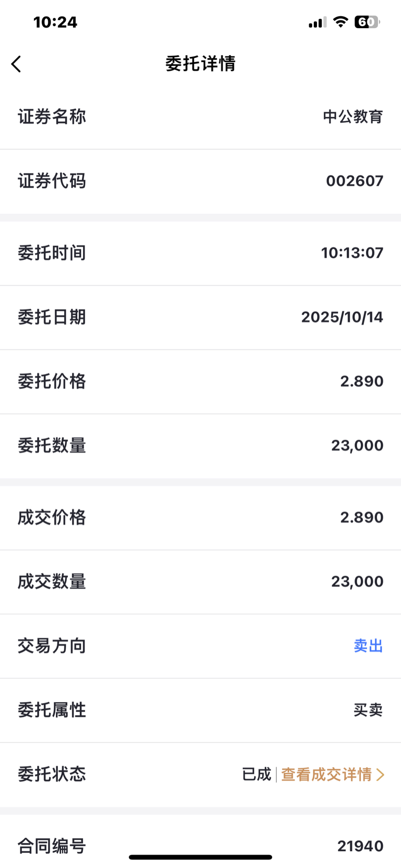
Task: Tap the stock name 中公教育
Action: point(353,116)
